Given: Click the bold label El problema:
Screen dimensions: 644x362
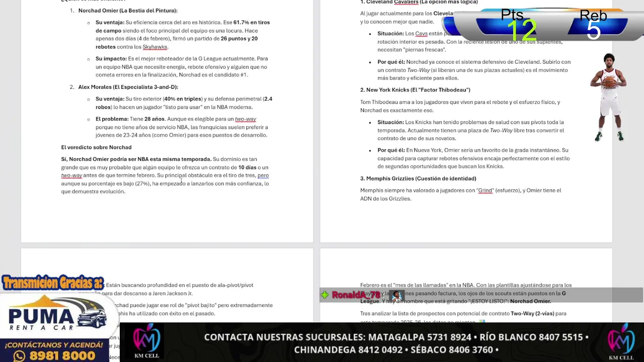Looking at the screenshot, I should 112,119.
